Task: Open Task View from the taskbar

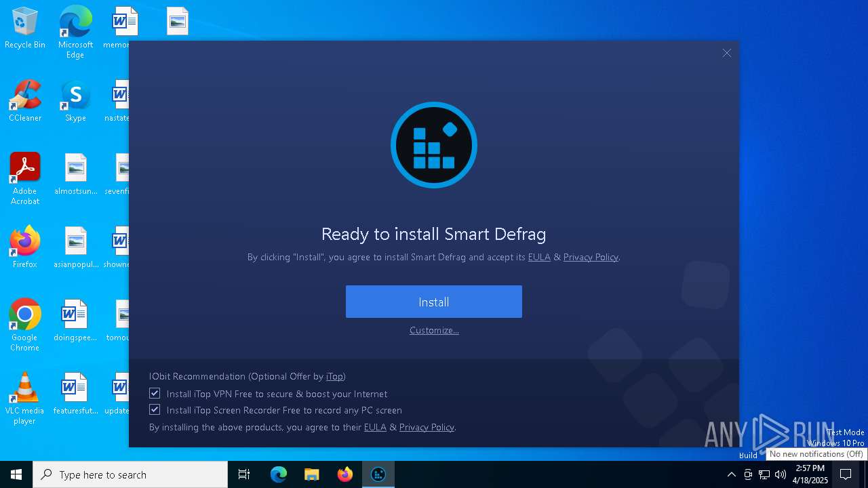Action: (x=244, y=474)
